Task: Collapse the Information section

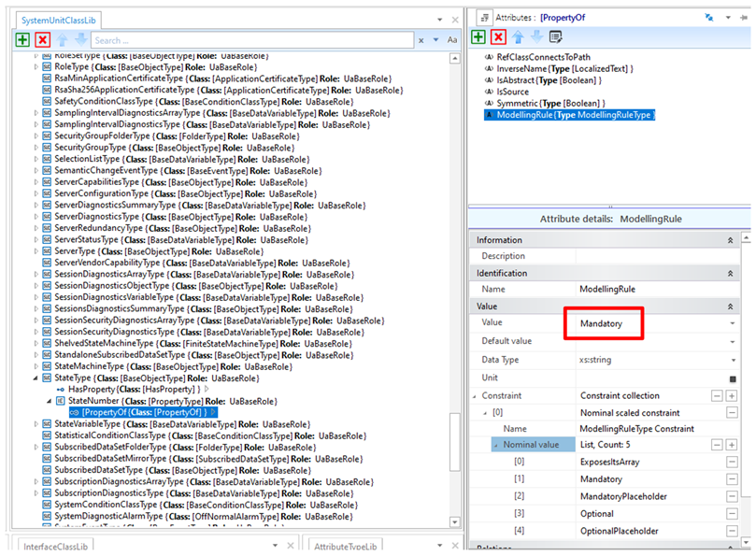Action: 731,240
